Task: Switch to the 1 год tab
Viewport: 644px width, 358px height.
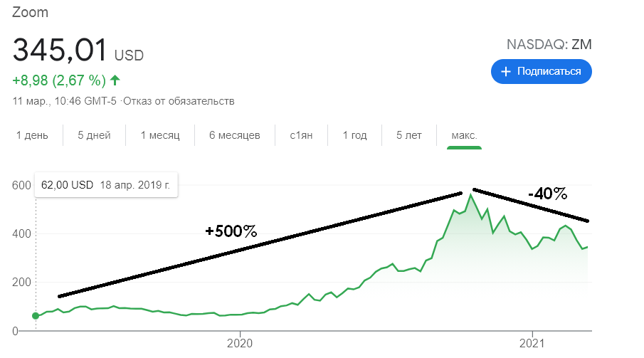Action: (354, 135)
